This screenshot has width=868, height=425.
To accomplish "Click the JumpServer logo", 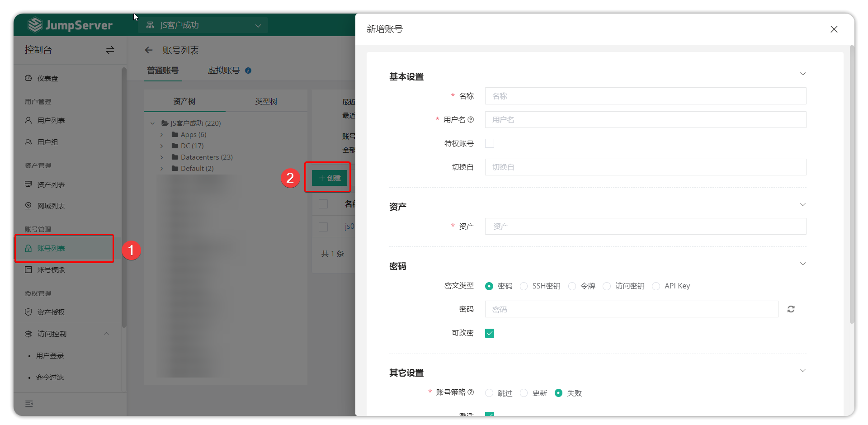I will click(70, 25).
